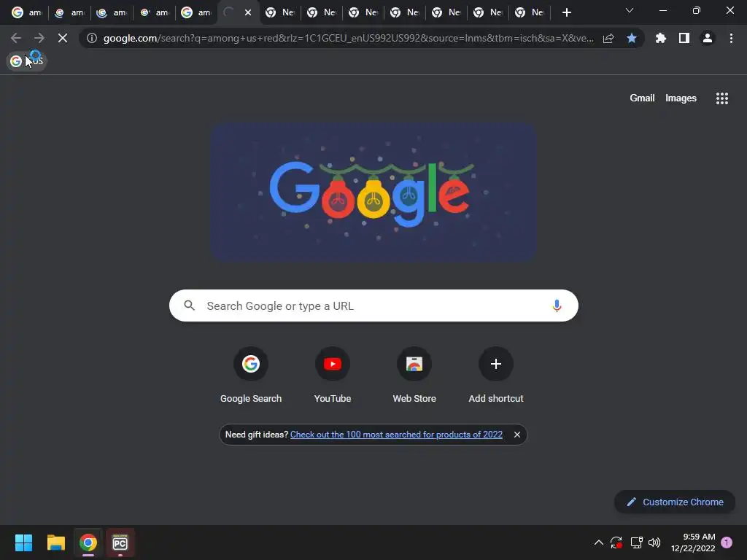Click the Chrome taskbar icon
The image size is (747, 560).
coord(88,542)
